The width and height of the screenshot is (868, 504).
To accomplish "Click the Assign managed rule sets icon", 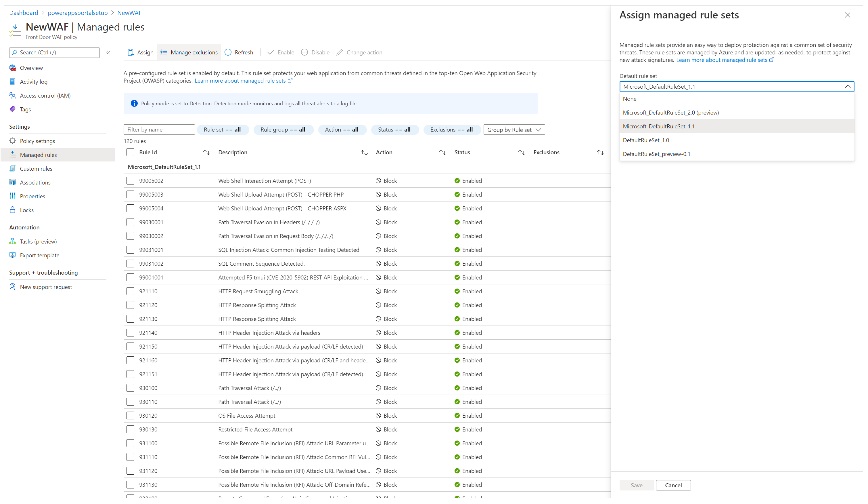I will [x=131, y=52].
